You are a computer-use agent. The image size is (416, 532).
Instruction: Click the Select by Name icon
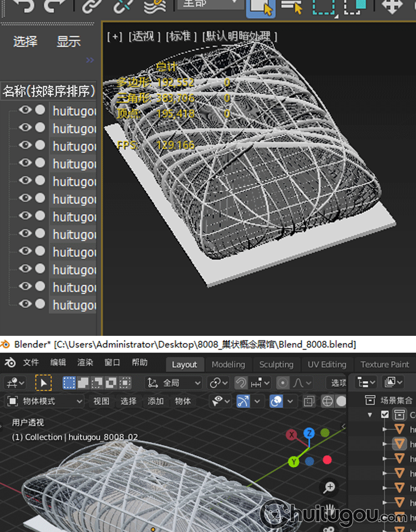(291, 7)
